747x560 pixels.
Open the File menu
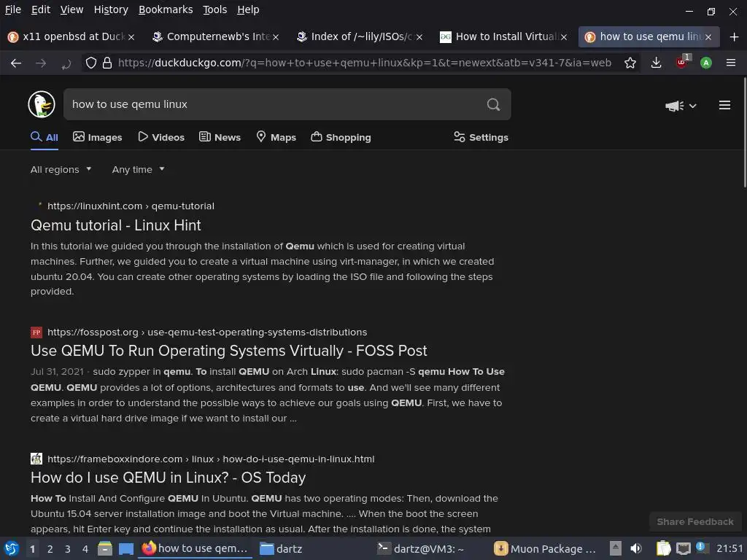[13, 9]
